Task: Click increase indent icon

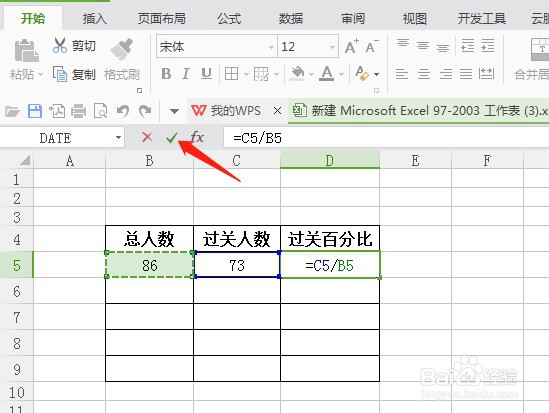Action: 488,45
